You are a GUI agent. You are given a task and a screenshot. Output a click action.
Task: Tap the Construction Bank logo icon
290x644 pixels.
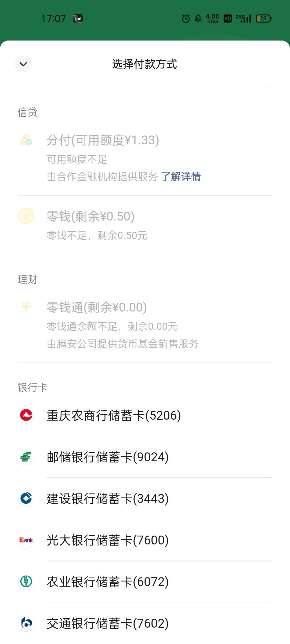point(26,498)
